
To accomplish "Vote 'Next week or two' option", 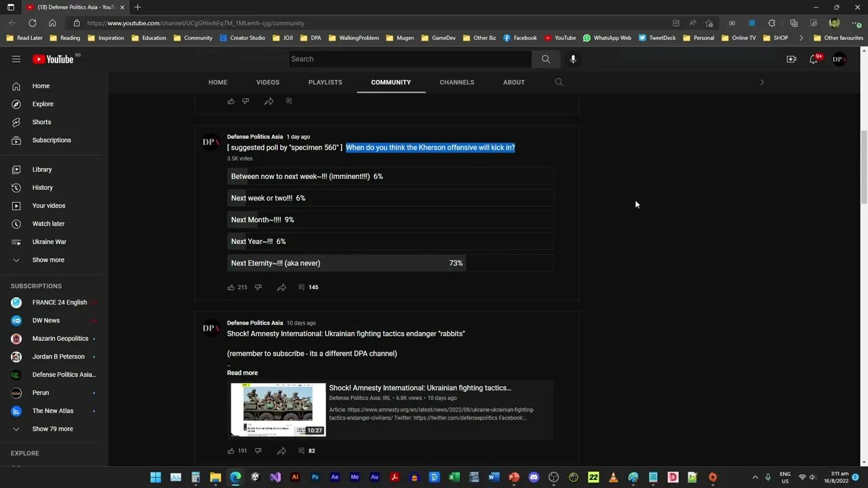I will point(390,198).
